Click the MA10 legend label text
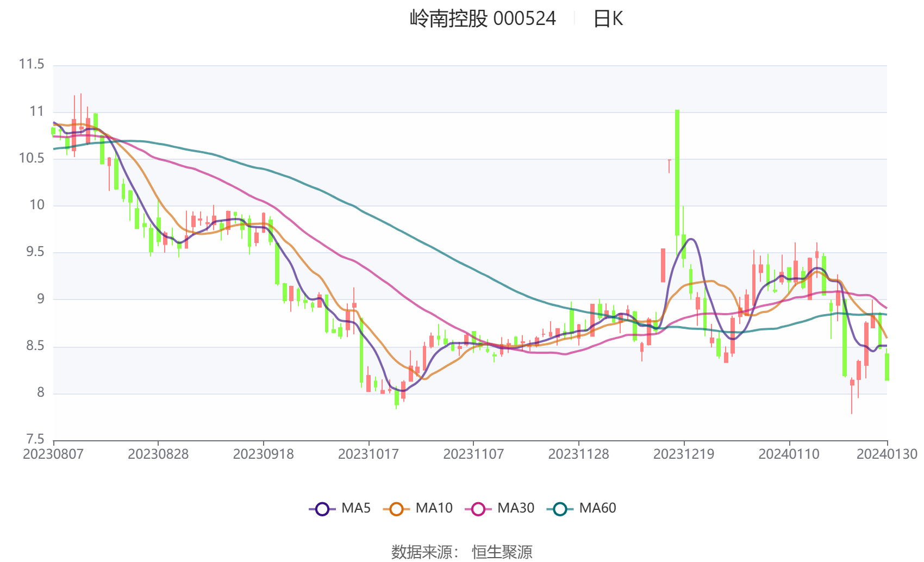 434,508
